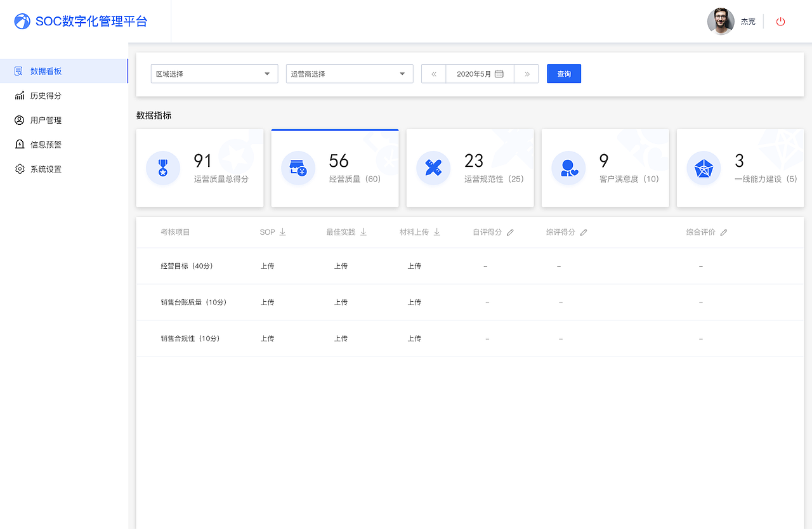Click the score 56 on 经营质量 card
The width and height of the screenshot is (812, 529).
tap(339, 160)
